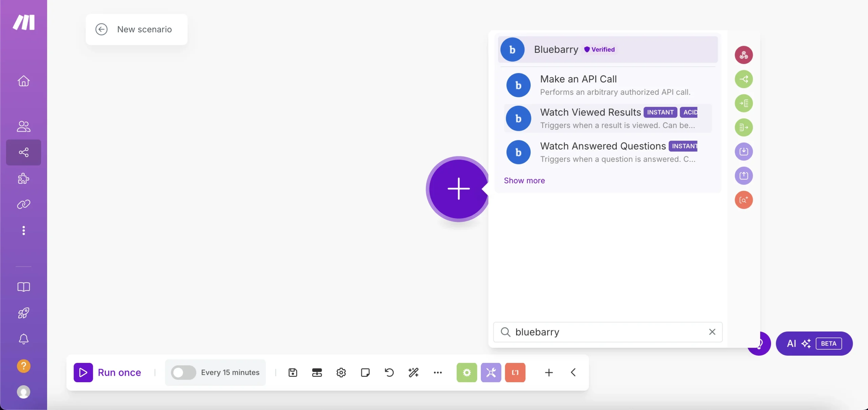868x410 pixels.
Task: Select the purple download data store icon
Action: pyautogui.click(x=744, y=151)
